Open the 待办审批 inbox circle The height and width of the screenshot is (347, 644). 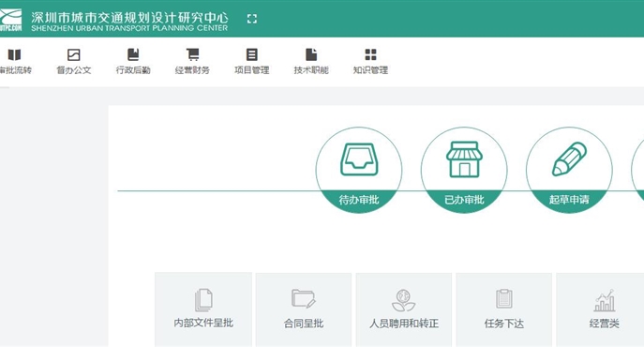(359, 170)
